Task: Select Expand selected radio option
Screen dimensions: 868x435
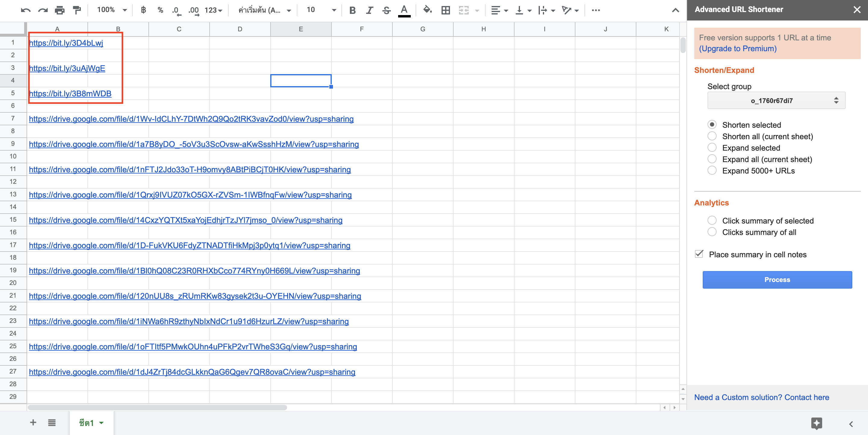Action: coord(712,148)
